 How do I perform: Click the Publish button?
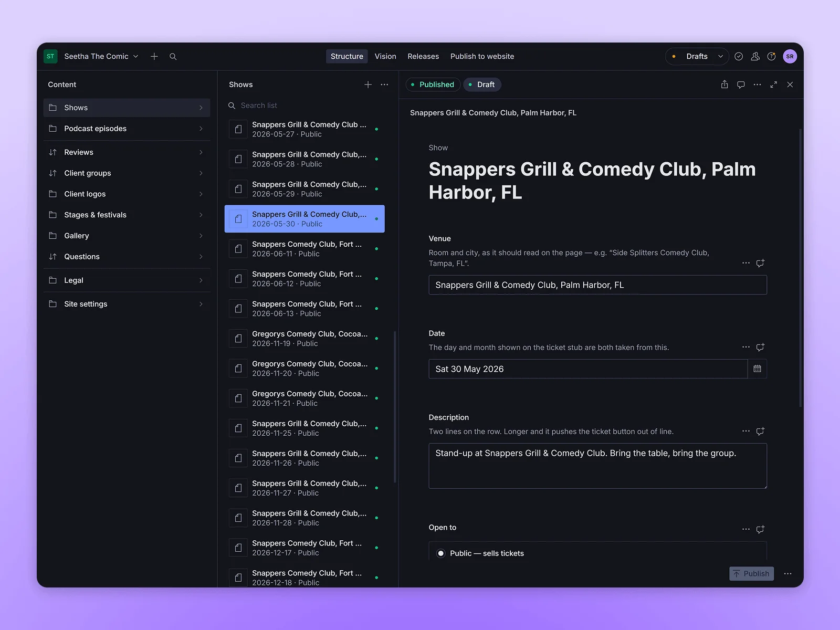coord(751,574)
